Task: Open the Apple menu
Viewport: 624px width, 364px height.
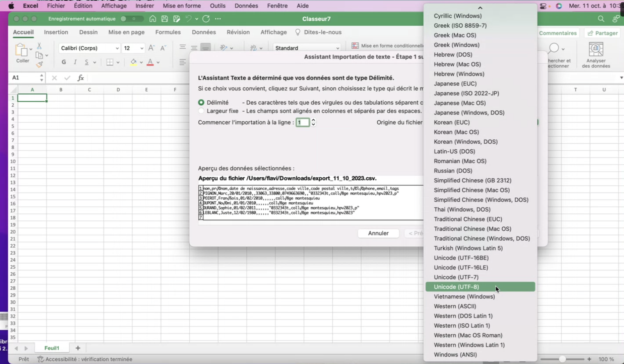Action: click(x=11, y=6)
